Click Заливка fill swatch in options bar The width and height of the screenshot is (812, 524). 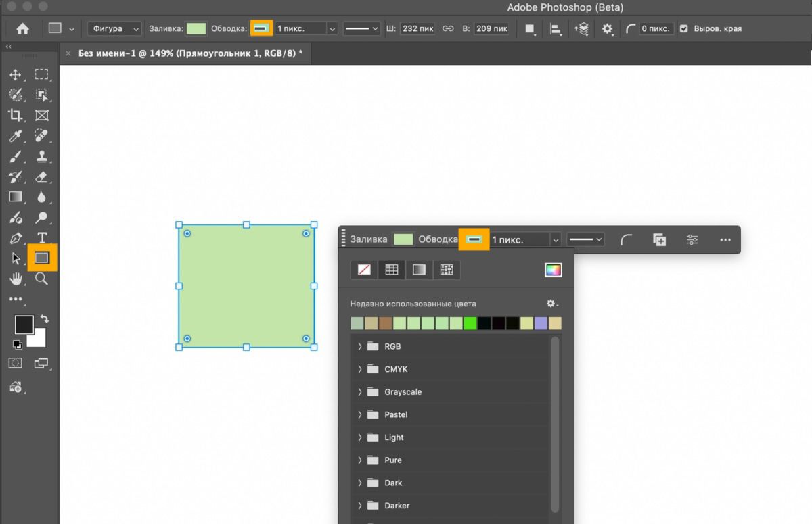click(196, 28)
